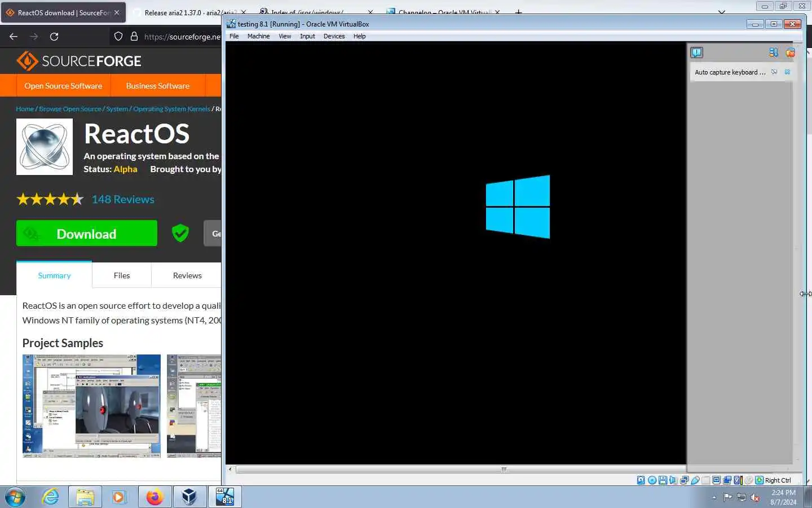Click the browser back arrow

coord(14,37)
